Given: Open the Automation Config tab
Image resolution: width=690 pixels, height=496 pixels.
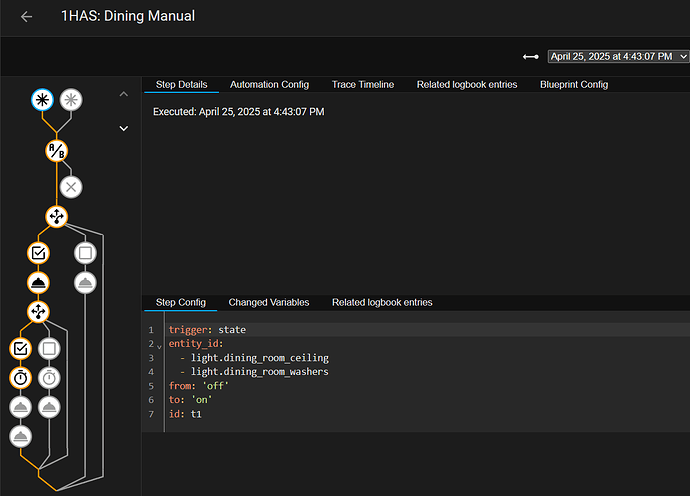Looking at the screenshot, I should click(269, 85).
